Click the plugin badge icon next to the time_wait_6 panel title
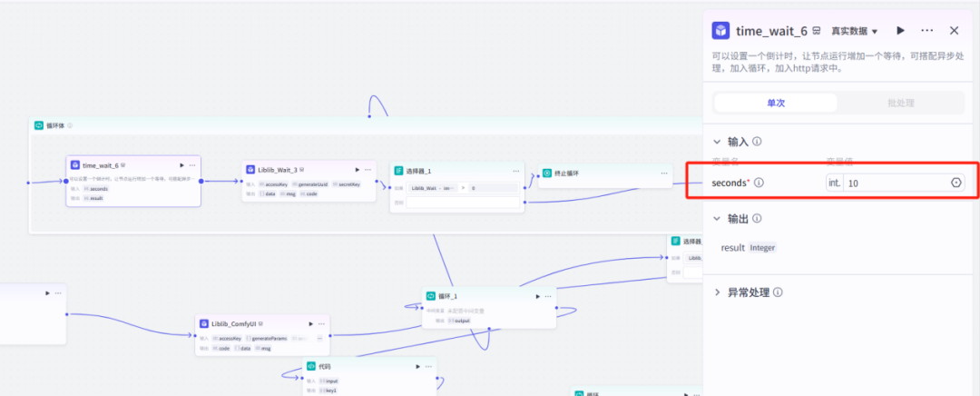 pos(817,31)
